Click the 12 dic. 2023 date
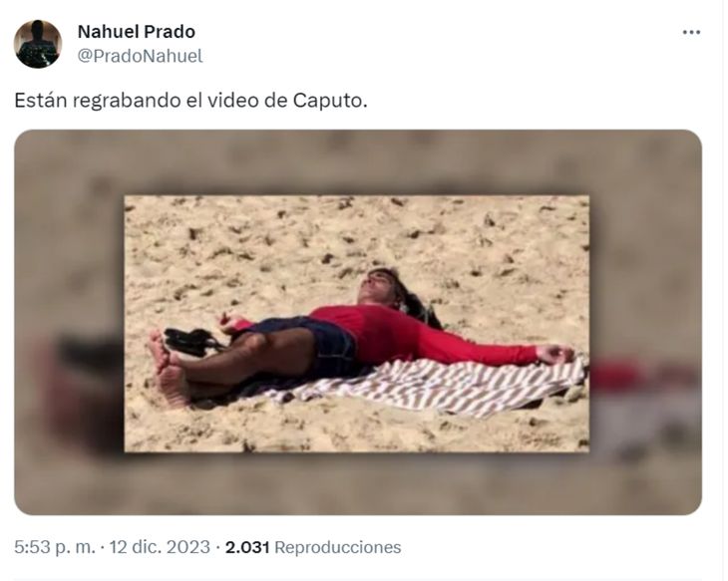The width and height of the screenshot is (728, 581). tap(160, 547)
